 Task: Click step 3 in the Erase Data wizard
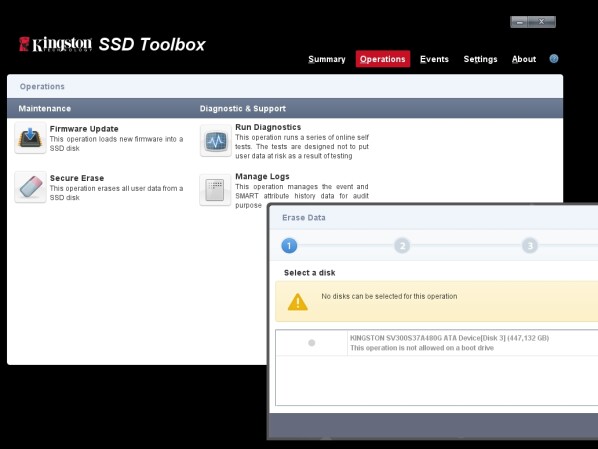click(530, 246)
